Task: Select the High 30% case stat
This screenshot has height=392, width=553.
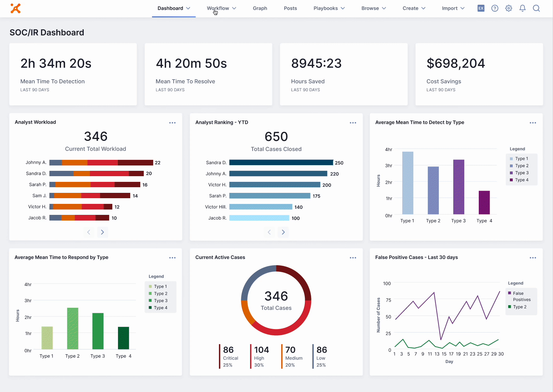Action: pos(260,356)
